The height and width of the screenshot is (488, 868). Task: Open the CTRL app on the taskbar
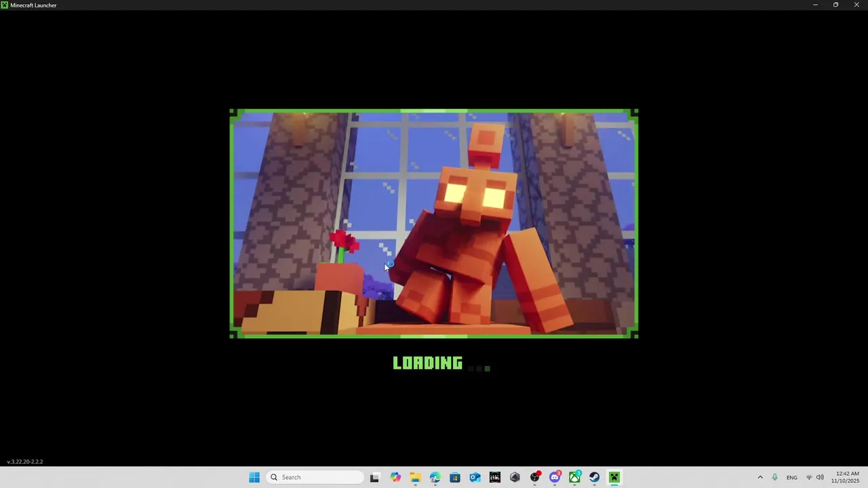point(495,477)
